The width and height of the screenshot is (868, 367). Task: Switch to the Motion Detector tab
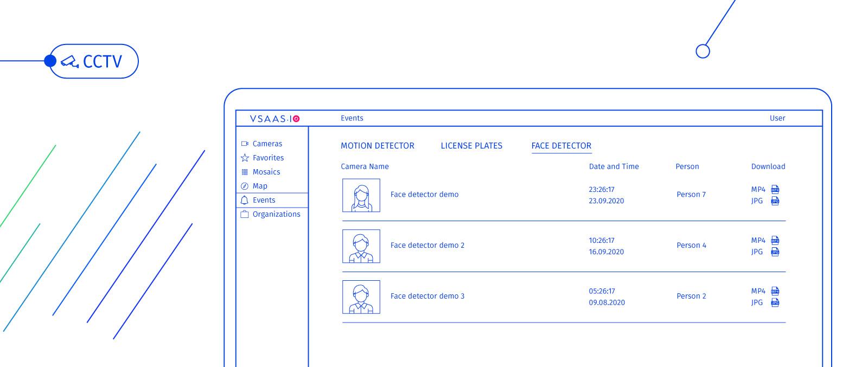(x=377, y=146)
